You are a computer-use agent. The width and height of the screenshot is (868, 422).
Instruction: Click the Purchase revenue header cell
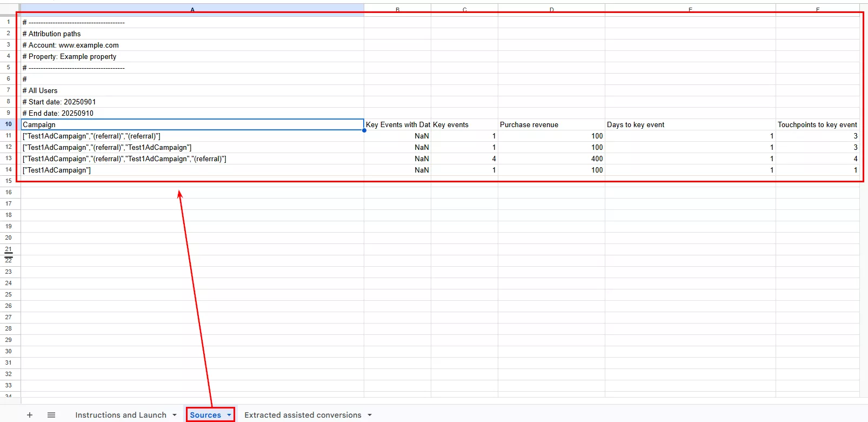(x=551, y=124)
